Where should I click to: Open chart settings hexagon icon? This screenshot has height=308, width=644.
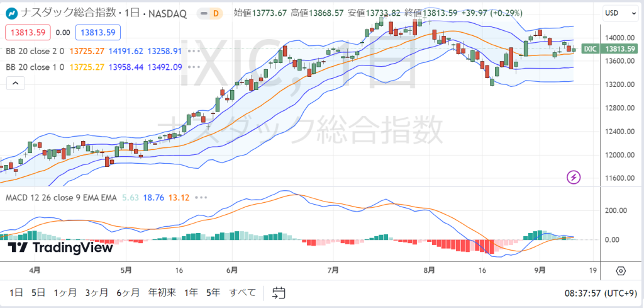point(621,271)
